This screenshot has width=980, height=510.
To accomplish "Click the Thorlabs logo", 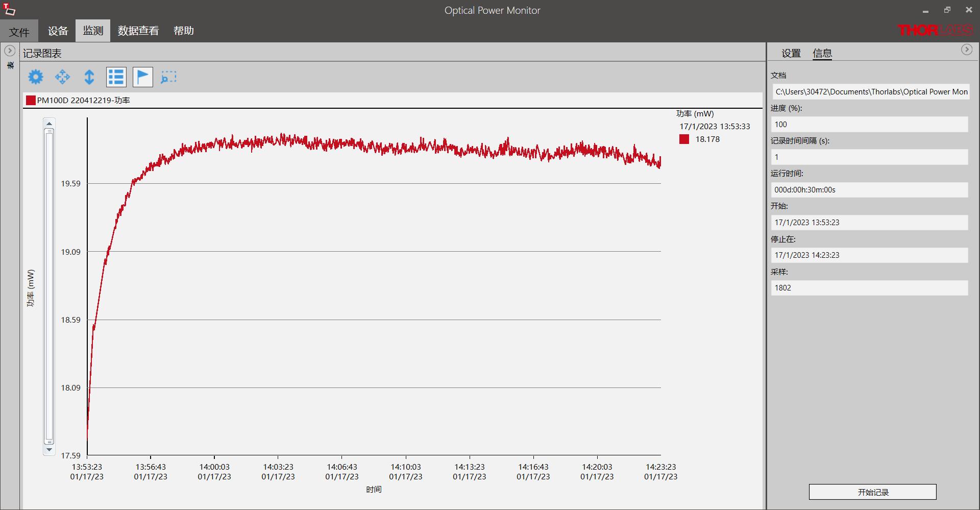I will point(935,30).
